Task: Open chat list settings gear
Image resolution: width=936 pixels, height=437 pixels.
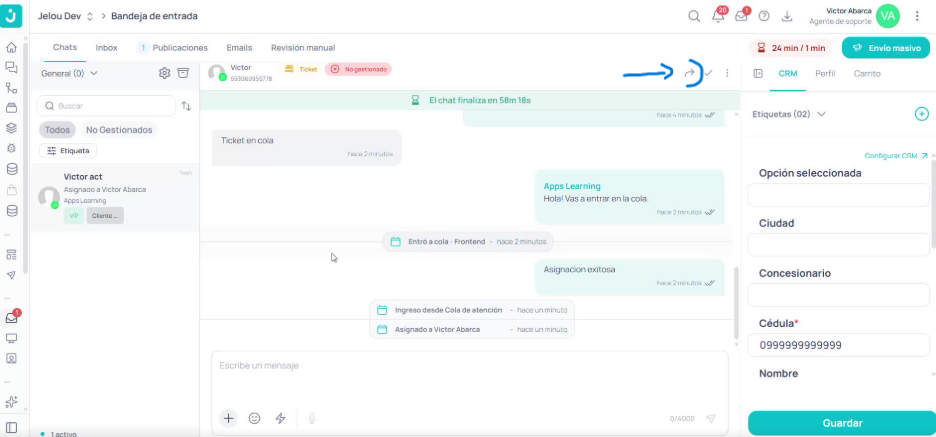Action: pyautogui.click(x=164, y=73)
